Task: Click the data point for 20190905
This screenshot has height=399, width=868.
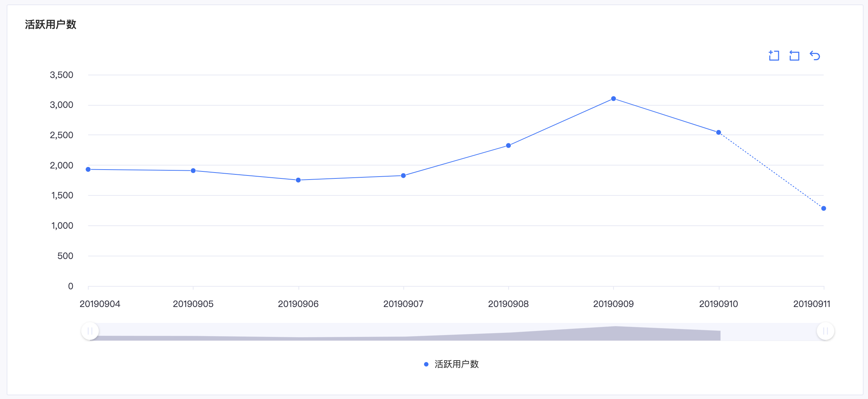Action: coord(193,171)
